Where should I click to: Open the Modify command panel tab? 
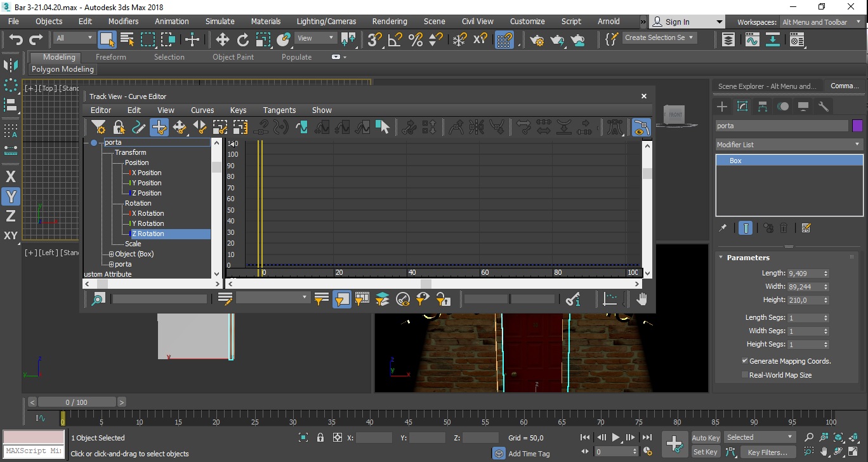tap(742, 106)
